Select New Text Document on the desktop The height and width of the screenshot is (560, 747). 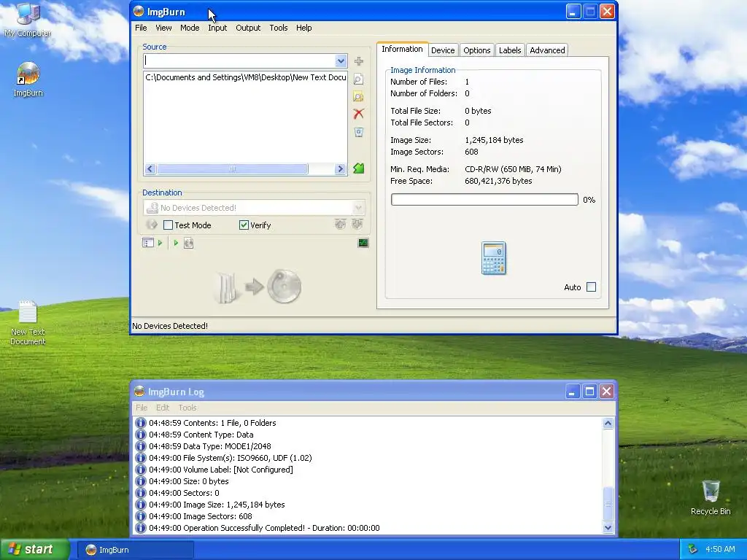(28, 323)
